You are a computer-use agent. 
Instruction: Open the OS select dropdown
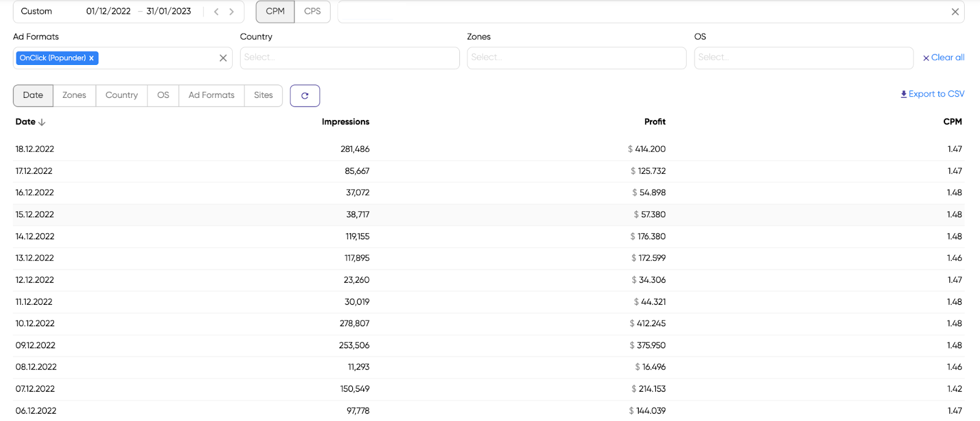[803, 58]
